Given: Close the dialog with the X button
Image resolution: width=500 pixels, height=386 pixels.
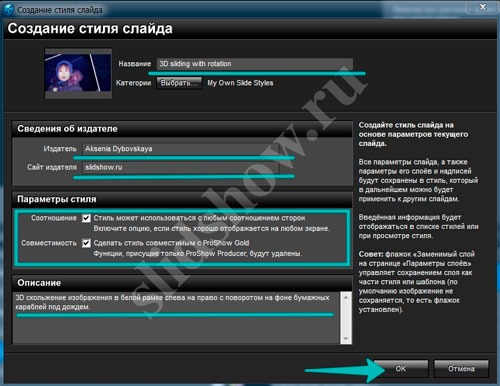Looking at the screenshot, I should tap(483, 7).
